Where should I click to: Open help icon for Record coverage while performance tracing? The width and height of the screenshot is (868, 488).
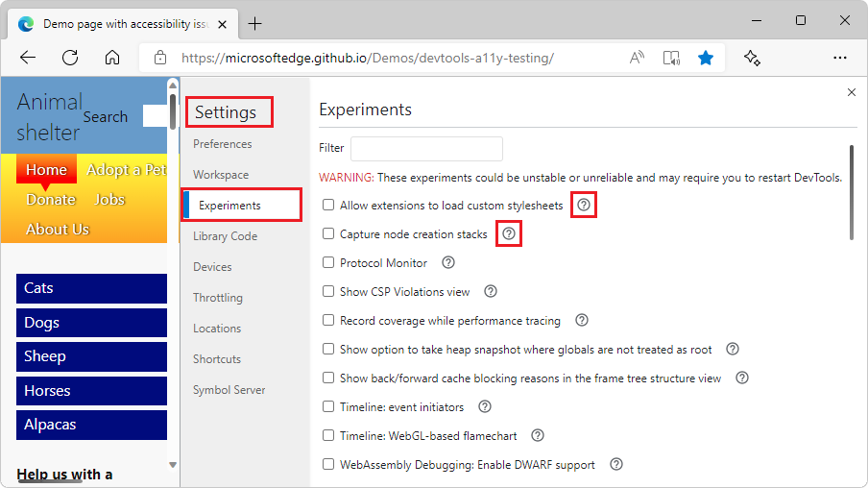[581, 320]
